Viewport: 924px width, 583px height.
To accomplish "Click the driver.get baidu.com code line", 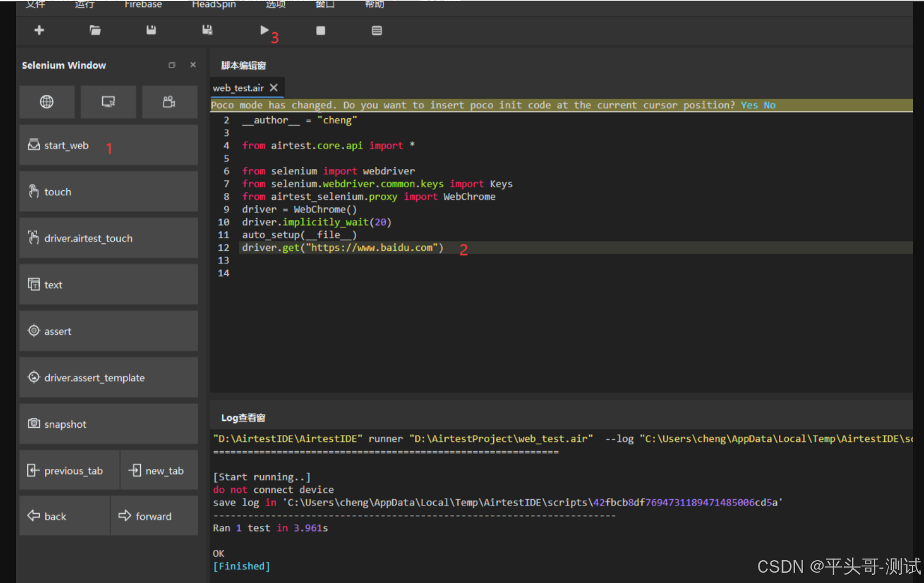I will click(x=342, y=248).
